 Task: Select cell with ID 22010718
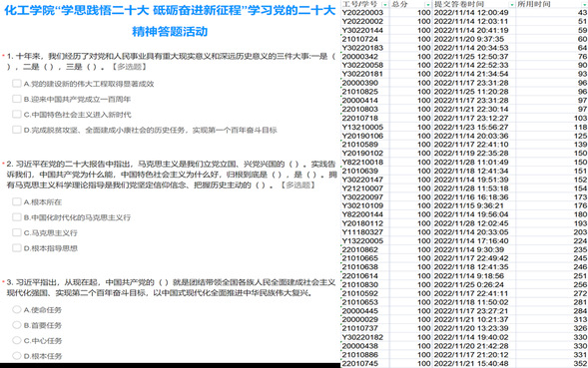[x=364, y=118]
